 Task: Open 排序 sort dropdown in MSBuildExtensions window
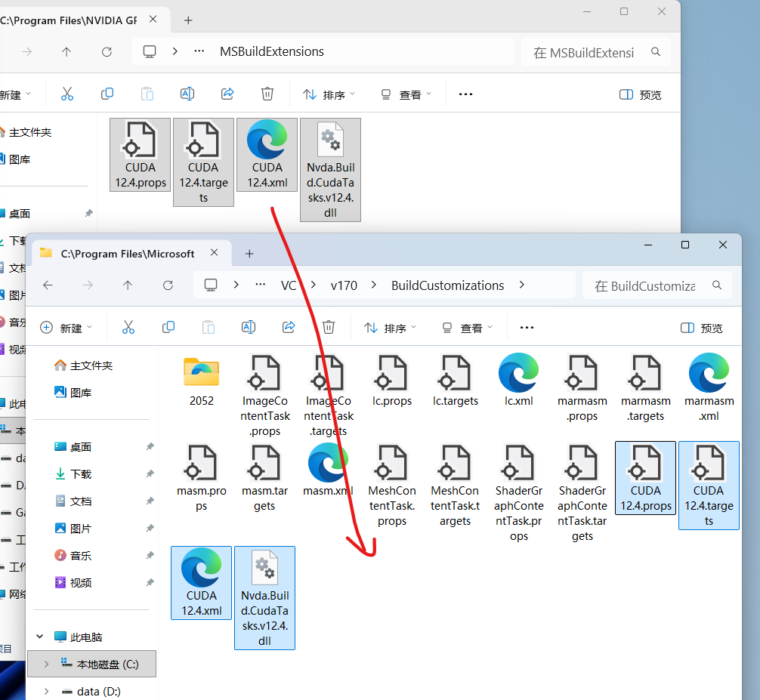click(x=329, y=94)
